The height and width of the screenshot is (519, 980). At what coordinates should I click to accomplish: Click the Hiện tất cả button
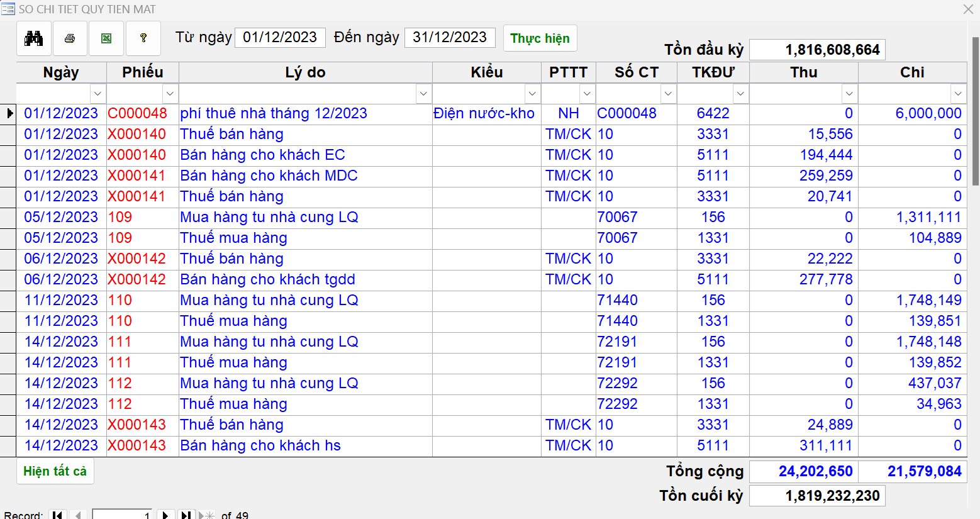(x=55, y=471)
